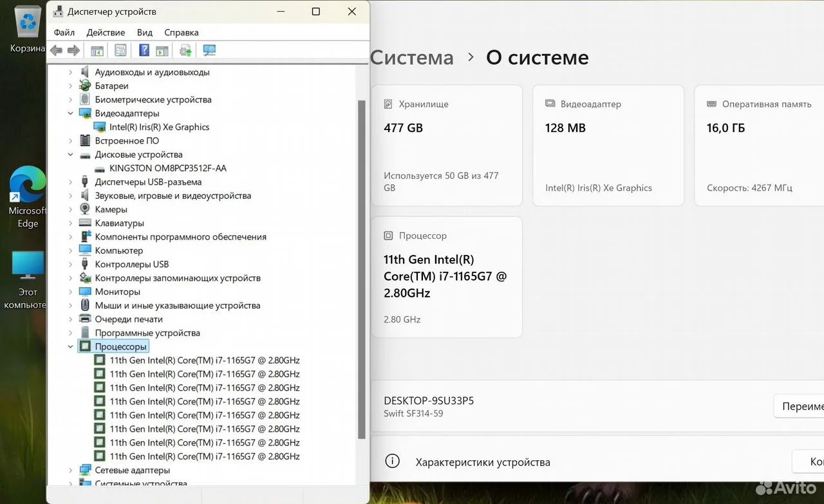Image resolution: width=824 pixels, height=504 pixels.
Task: Collapse the Процессоры tree node
Action: [x=71, y=346]
